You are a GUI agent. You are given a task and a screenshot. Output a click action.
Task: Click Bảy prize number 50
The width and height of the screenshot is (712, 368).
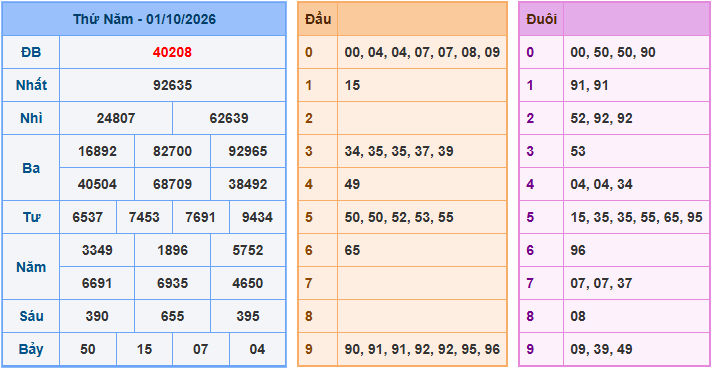click(88, 349)
